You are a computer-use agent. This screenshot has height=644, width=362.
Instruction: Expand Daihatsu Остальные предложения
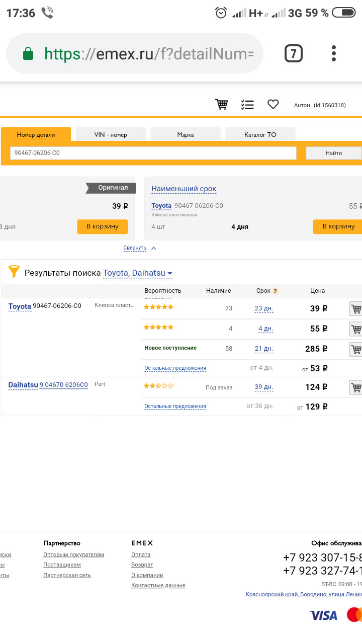click(x=175, y=407)
